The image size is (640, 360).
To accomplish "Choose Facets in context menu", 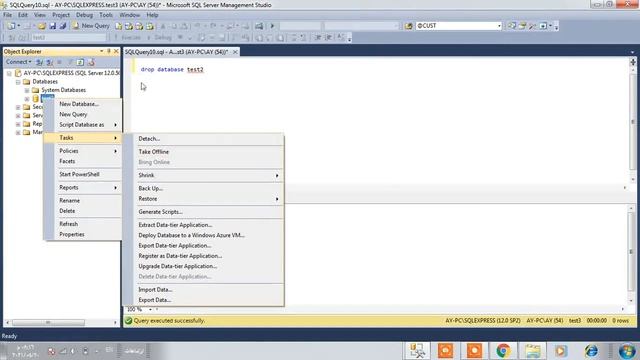I will (x=83, y=161).
